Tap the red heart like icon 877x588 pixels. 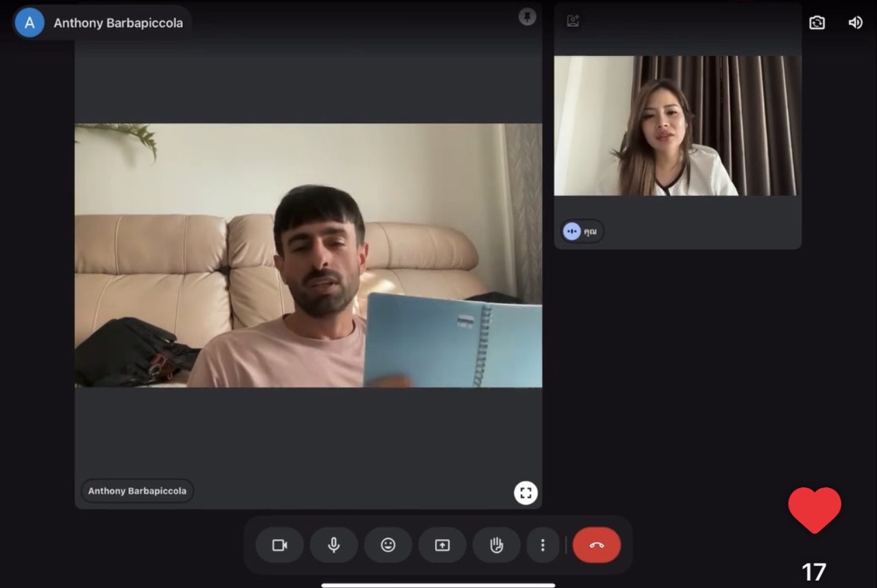(814, 510)
